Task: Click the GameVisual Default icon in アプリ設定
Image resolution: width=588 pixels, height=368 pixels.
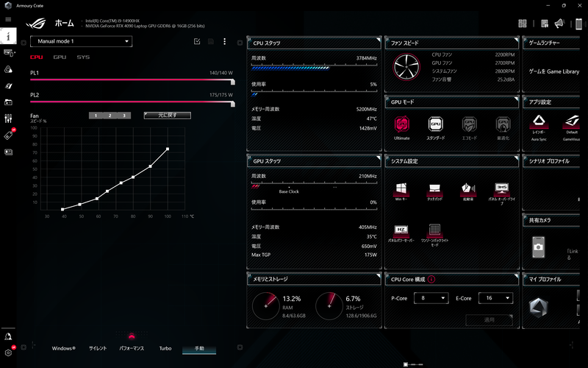Action: click(573, 121)
